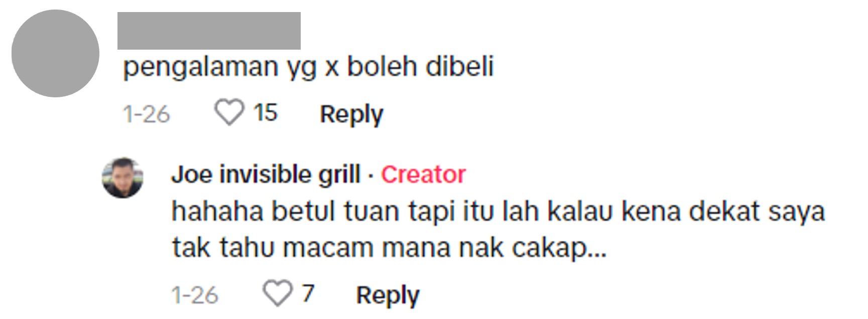Like Joe invisible grill's reply with heart

click(278, 293)
